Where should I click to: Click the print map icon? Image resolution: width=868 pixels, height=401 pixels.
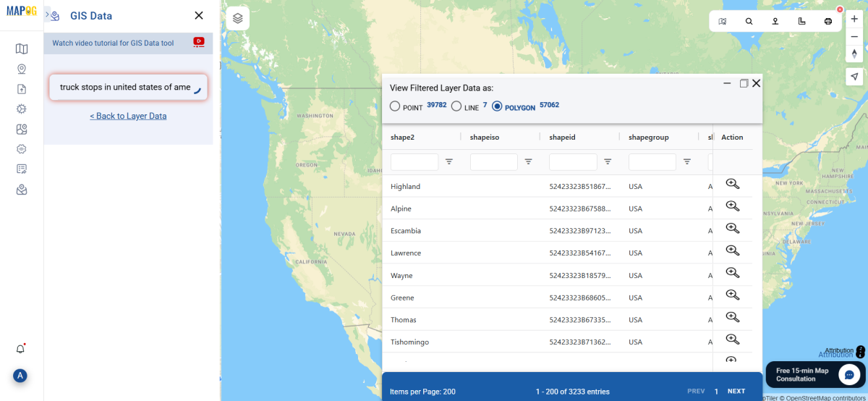pyautogui.click(x=828, y=21)
